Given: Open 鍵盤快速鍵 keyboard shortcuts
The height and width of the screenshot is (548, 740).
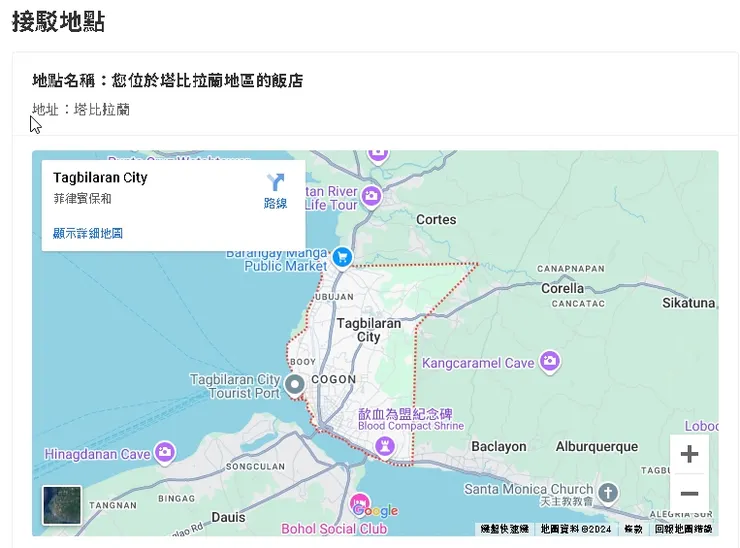Looking at the screenshot, I should click(x=505, y=529).
